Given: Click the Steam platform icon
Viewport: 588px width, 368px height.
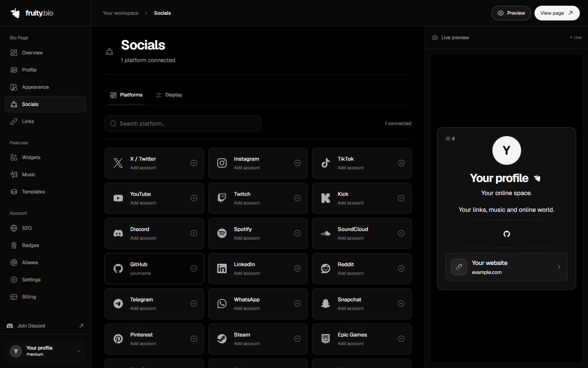Looking at the screenshot, I should [x=222, y=339].
